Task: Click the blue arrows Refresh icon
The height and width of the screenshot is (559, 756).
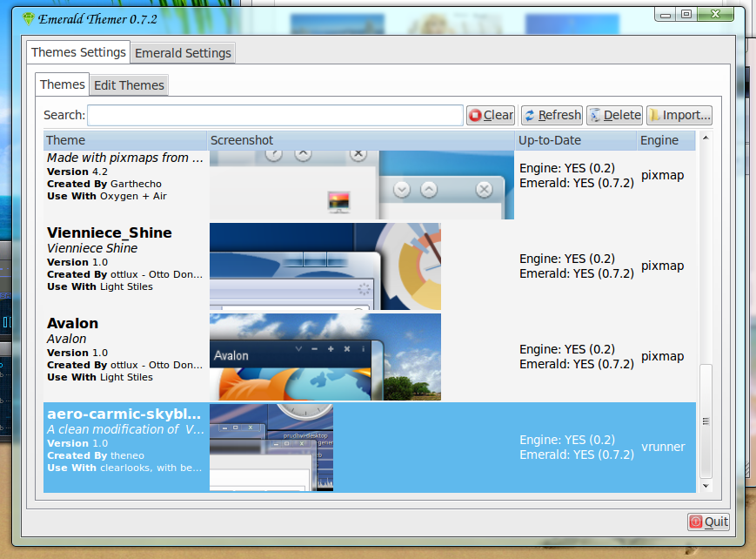Action: click(x=530, y=116)
